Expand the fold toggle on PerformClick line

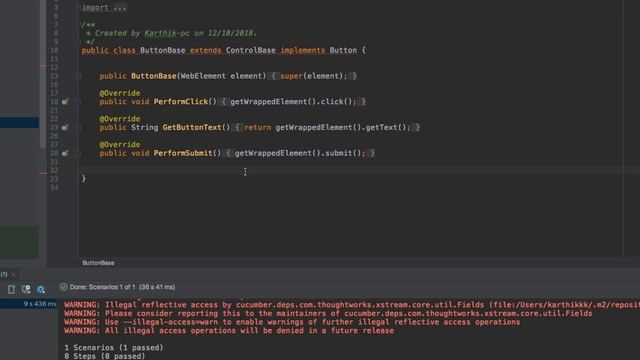point(78,102)
